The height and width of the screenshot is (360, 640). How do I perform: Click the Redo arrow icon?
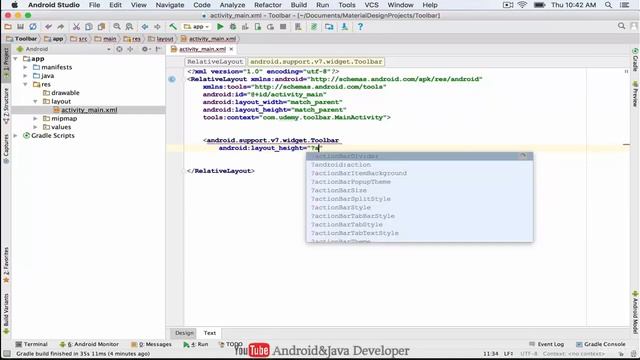pos(60,27)
